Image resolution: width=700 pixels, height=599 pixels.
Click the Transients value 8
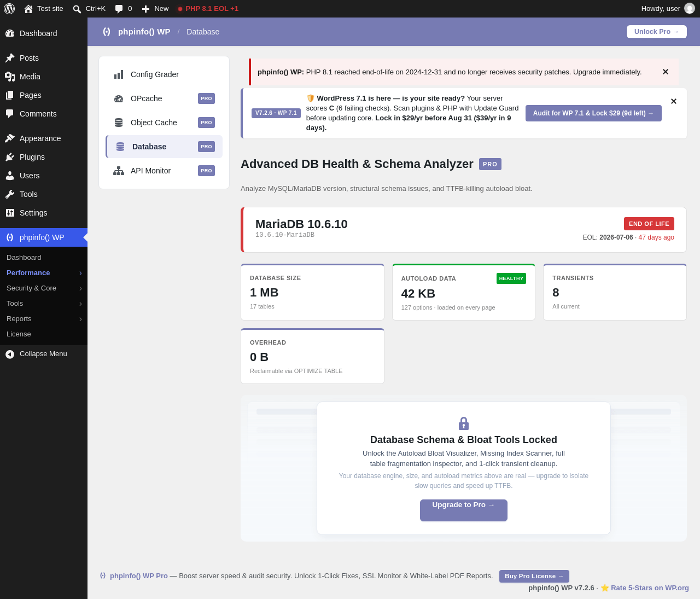coord(556,293)
